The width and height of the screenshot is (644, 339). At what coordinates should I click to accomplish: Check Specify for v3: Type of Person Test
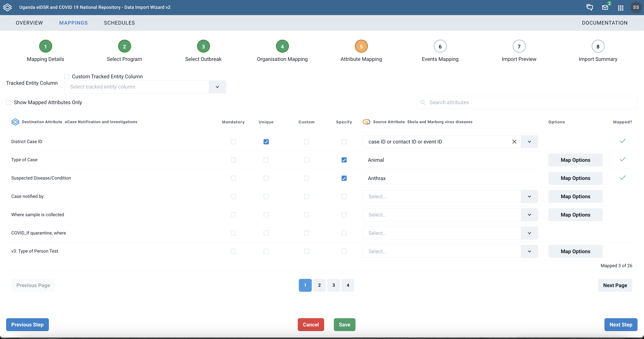[344, 251]
